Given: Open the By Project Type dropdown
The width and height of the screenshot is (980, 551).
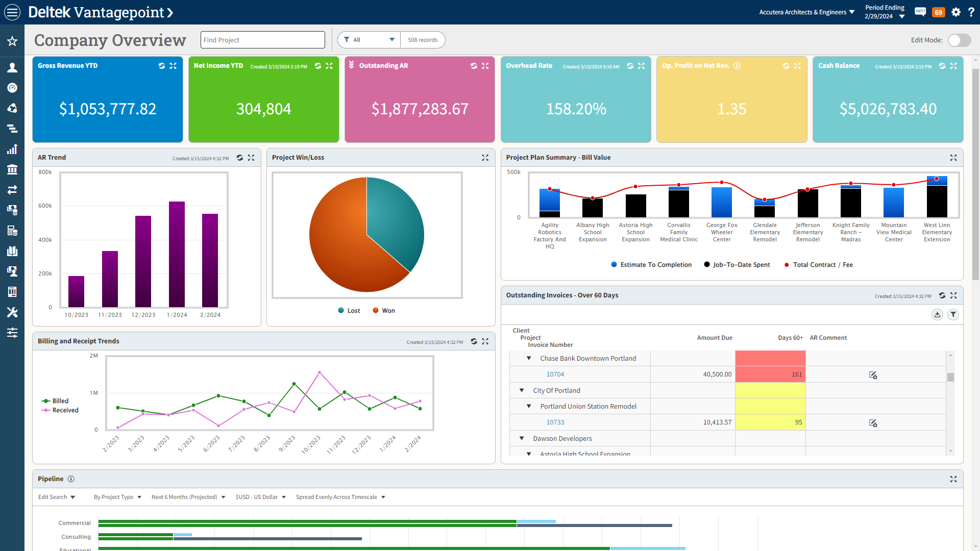Looking at the screenshot, I should click(x=117, y=497).
